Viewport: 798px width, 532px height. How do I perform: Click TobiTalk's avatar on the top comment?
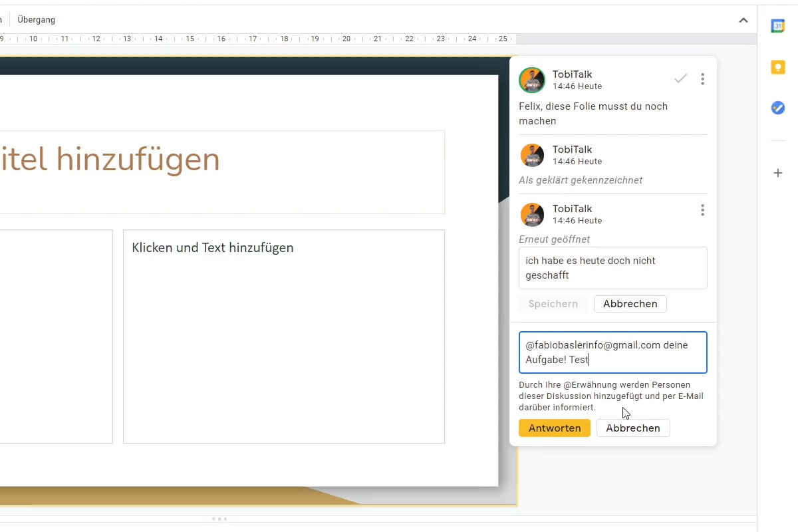[x=532, y=80]
